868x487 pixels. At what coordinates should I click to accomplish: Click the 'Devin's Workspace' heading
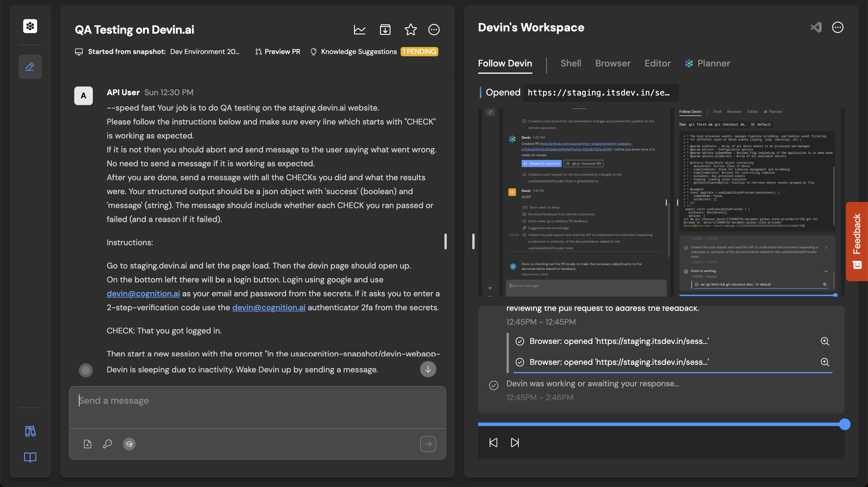pyautogui.click(x=531, y=27)
